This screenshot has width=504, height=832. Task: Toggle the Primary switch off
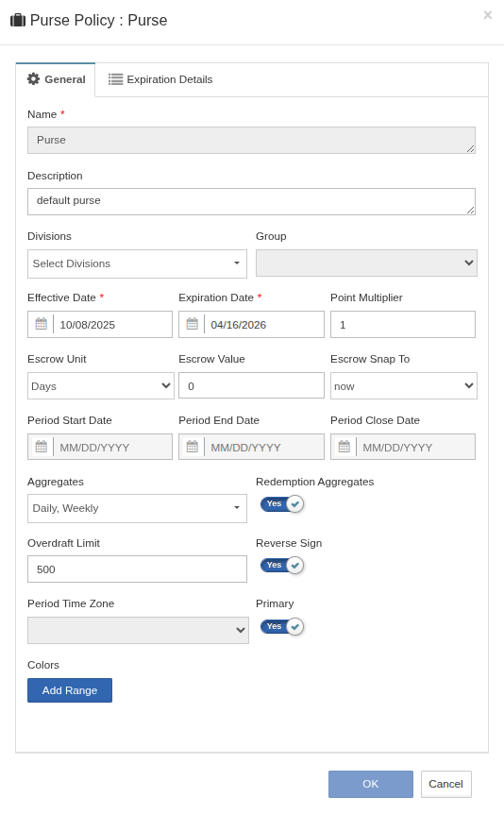(281, 627)
